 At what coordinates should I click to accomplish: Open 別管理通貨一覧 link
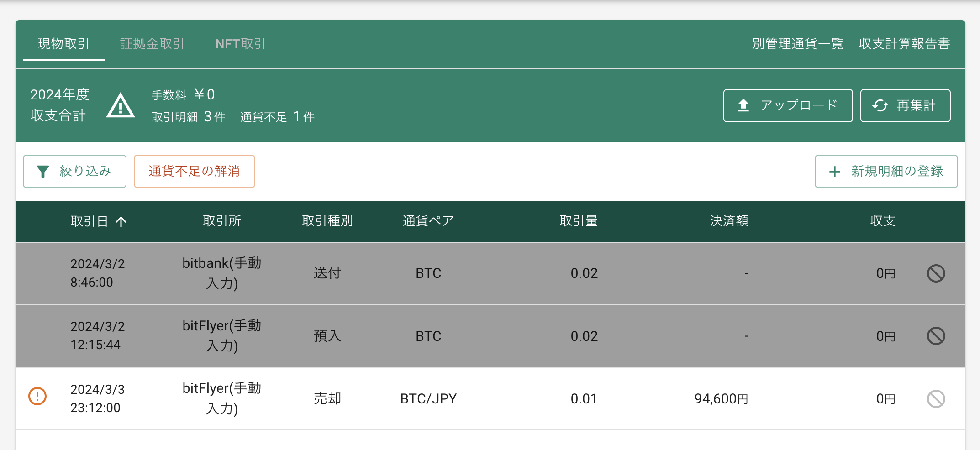(797, 44)
